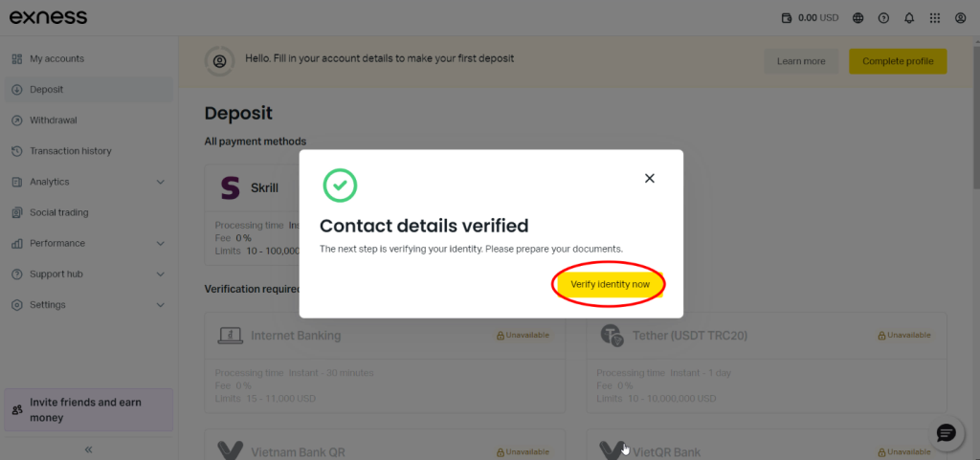Expand the Performance sidebar section
The image size is (980, 460).
click(160, 243)
